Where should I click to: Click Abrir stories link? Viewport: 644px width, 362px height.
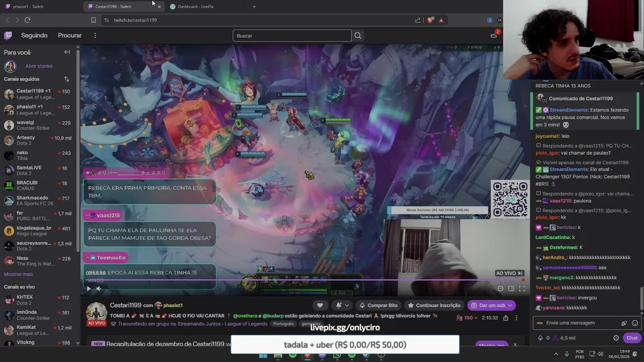(x=39, y=66)
